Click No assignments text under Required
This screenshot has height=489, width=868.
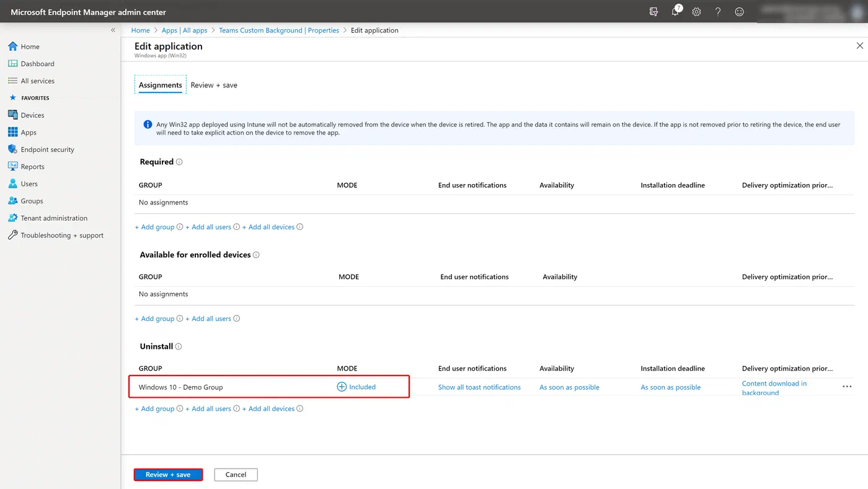point(163,203)
